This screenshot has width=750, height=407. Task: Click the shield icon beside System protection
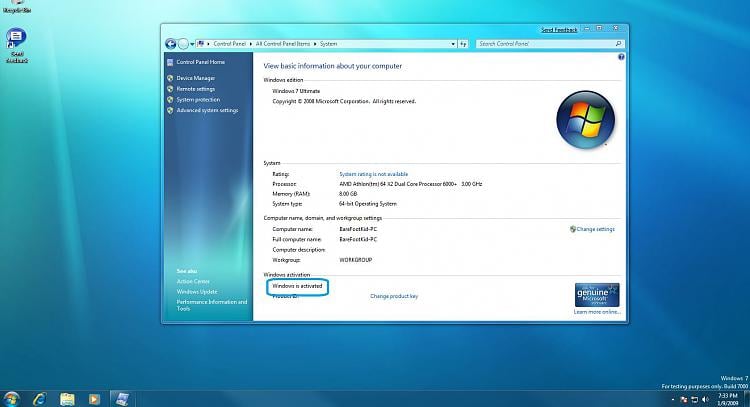170,99
